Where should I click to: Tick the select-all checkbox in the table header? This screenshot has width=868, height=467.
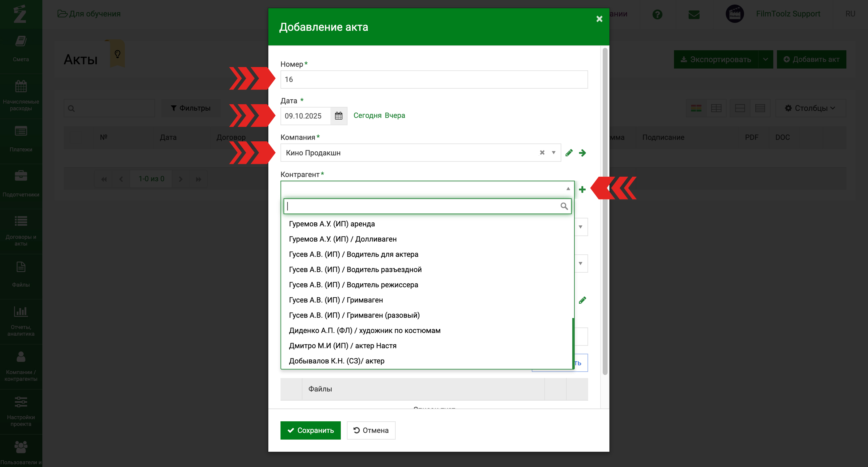[76, 137]
